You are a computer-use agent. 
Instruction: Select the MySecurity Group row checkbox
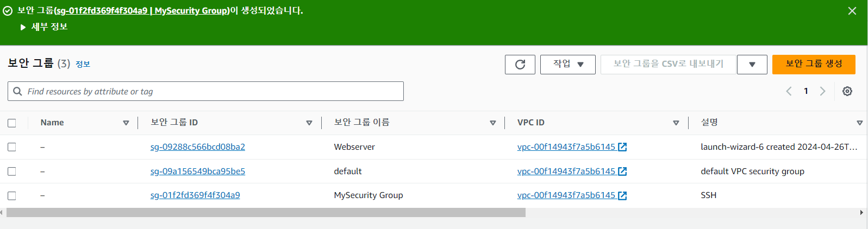click(x=12, y=195)
